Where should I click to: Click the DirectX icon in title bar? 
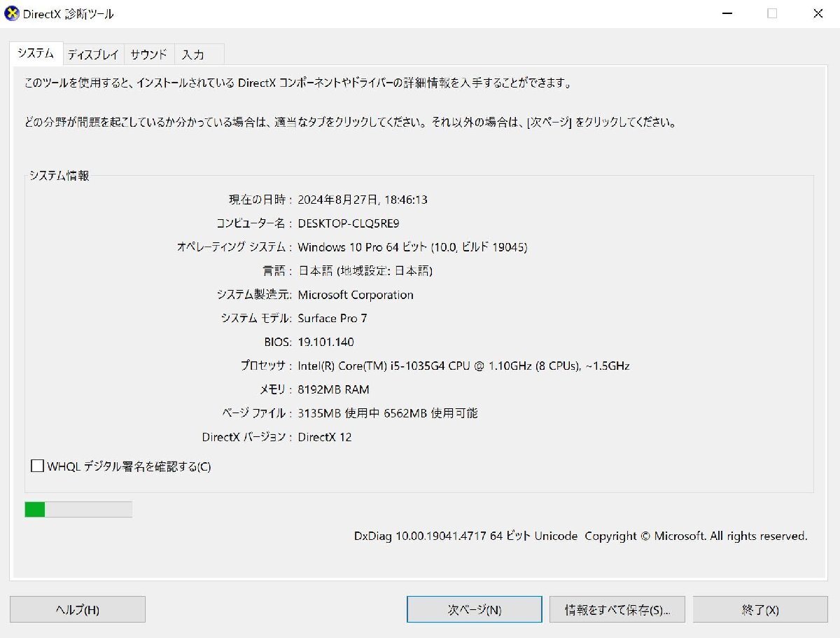pos(12,13)
